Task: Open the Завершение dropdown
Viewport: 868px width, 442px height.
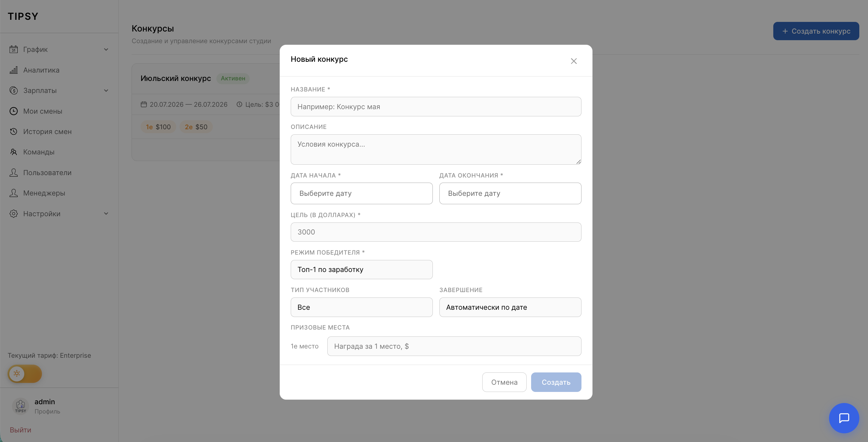Action: 510,307
